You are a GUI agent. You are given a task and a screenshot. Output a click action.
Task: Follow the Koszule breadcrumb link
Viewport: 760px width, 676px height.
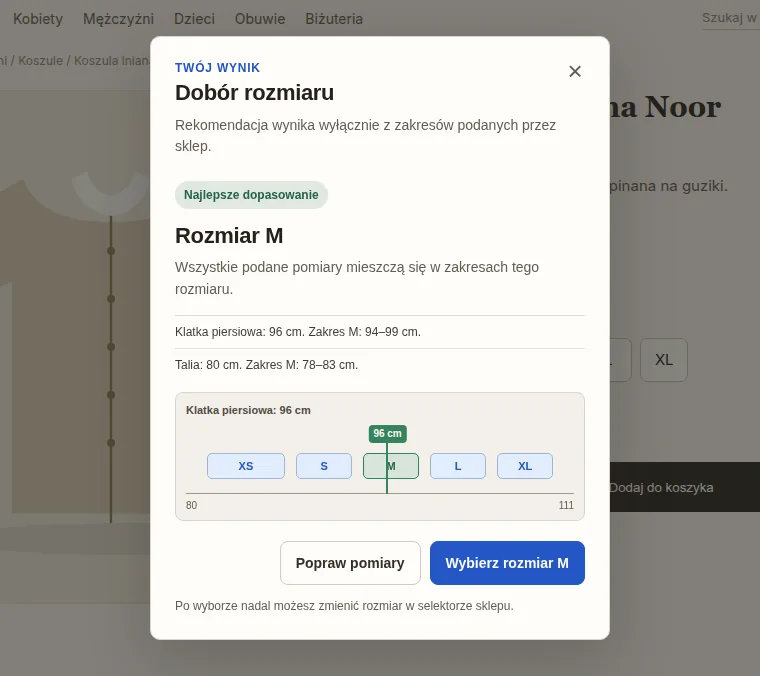click(x=41, y=61)
